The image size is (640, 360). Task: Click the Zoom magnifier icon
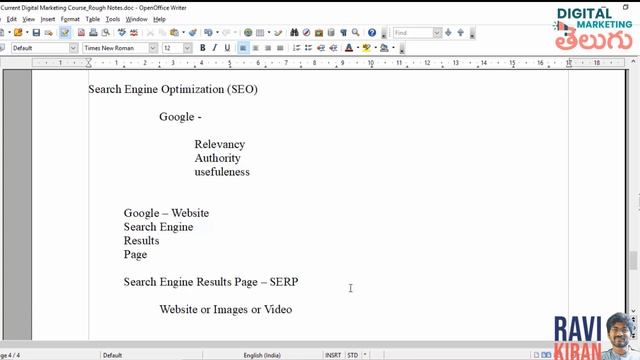(356, 33)
